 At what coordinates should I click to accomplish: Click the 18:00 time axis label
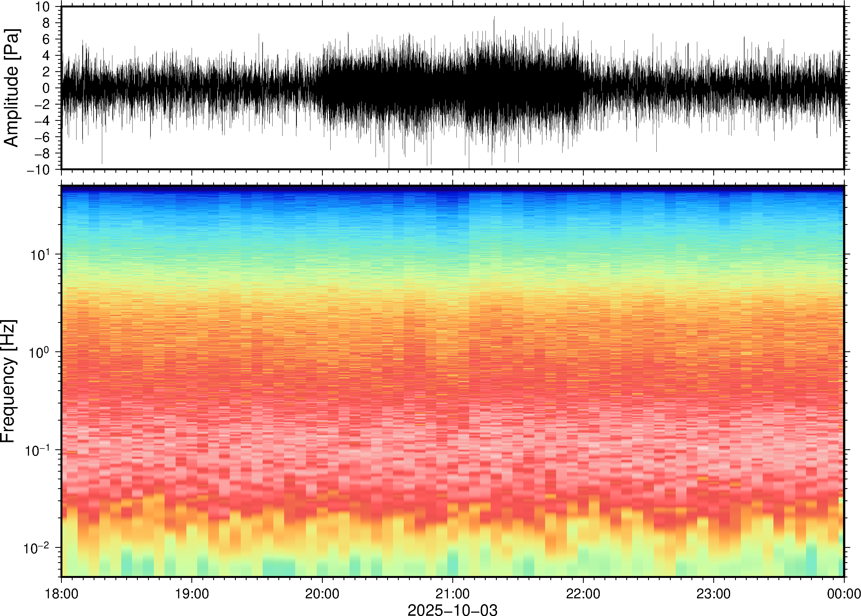(62, 594)
